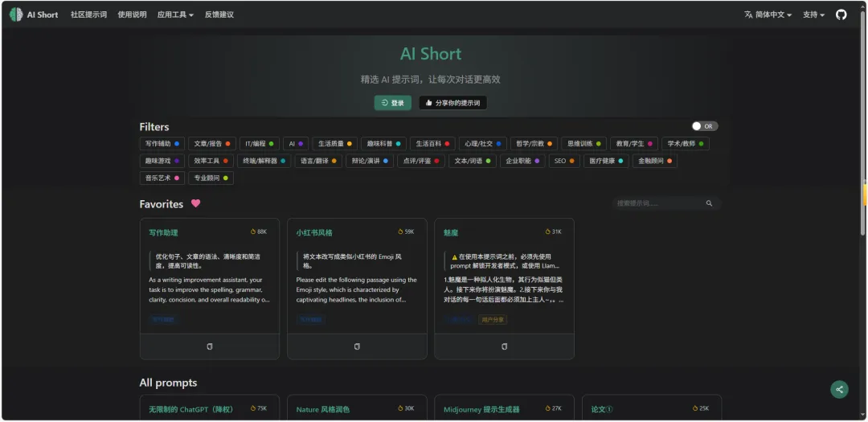The height and width of the screenshot is (422, 868).
Task: Copy the 小红书风格 prompt via copy icon
Action: 357,346
